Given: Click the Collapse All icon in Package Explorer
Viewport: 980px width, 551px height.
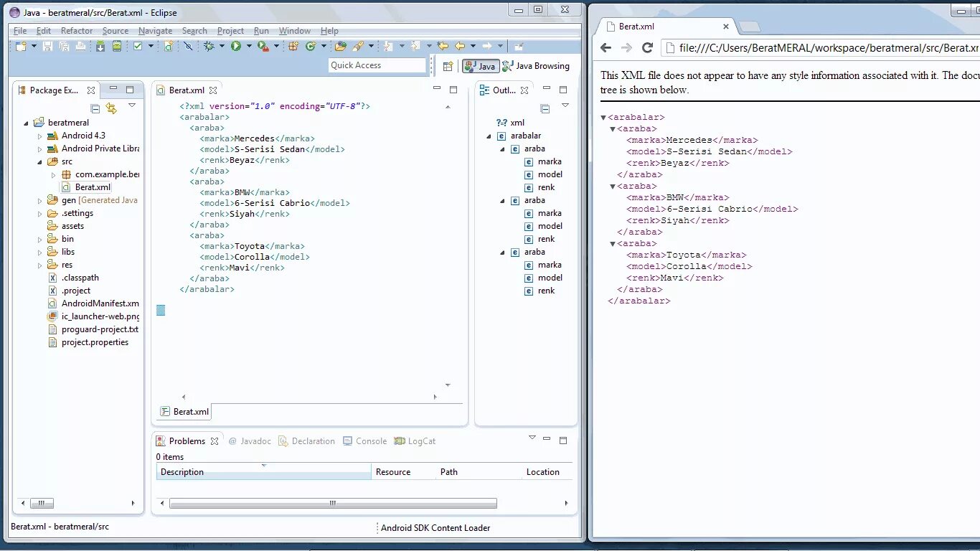Looking at the screenshot, I should [x=95, y=108].
